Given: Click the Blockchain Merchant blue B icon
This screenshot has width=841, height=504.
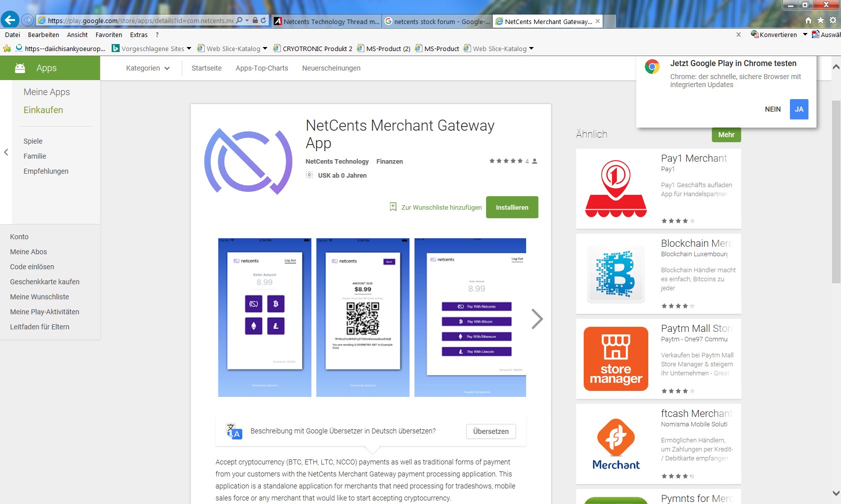Looking at the screenshot, I should pyautogui.click(x=615, y=274).
